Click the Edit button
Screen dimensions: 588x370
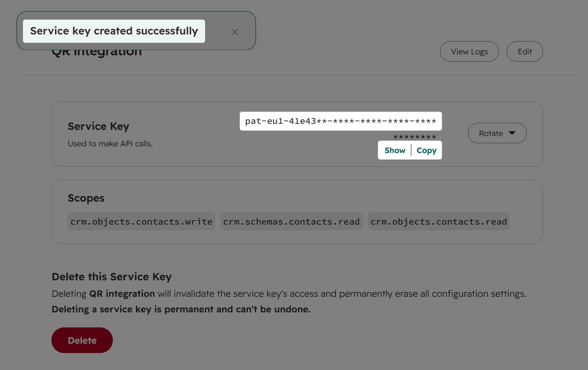[524, 51]
